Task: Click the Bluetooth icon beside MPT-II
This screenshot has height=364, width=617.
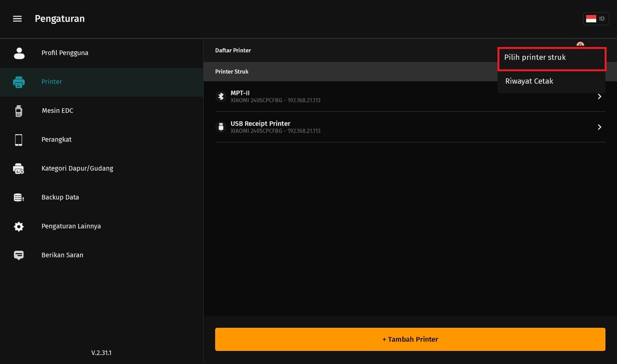Action: pyautogui.click(x=221, y=96)
